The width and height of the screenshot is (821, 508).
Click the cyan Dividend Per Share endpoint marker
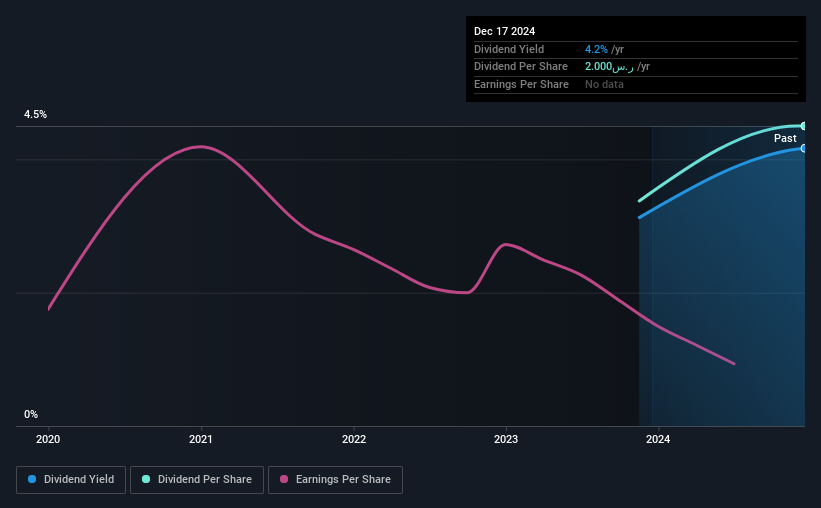coord(803,126)
